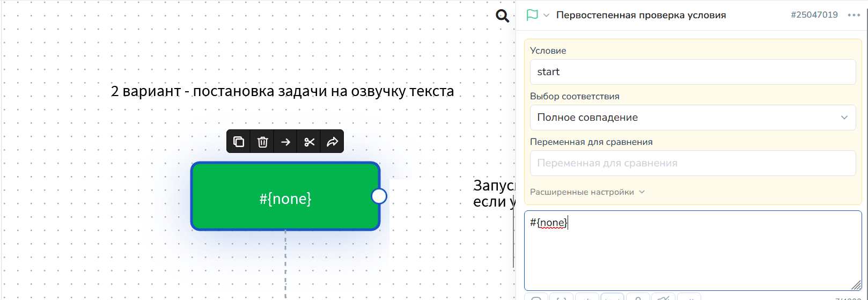Click the 'Первостепенная проверка условия' panel title
This screenshot has width=868, height=300.
tap(641, 15)
